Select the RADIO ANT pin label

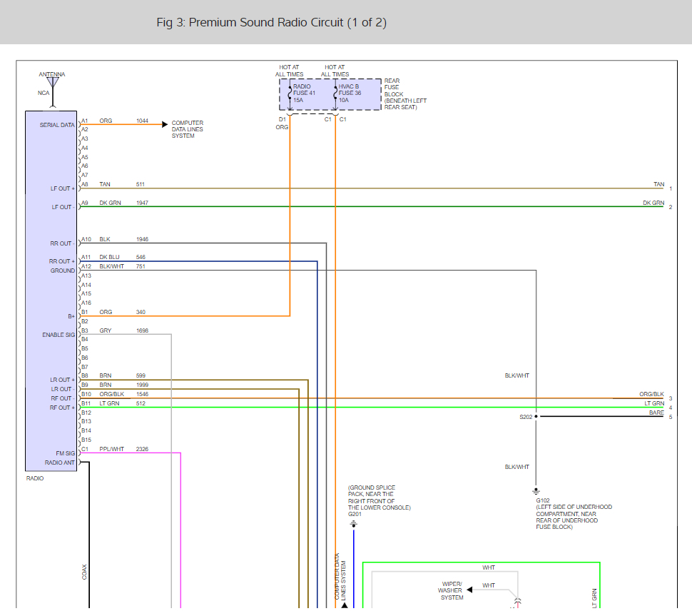pyautogui.click(x=59, y=463)
